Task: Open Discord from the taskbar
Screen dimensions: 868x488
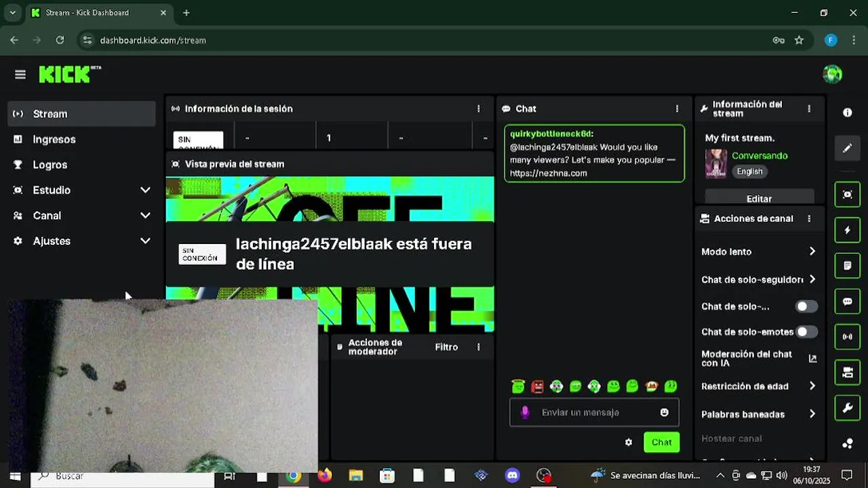Action: [x=513, y=476]
